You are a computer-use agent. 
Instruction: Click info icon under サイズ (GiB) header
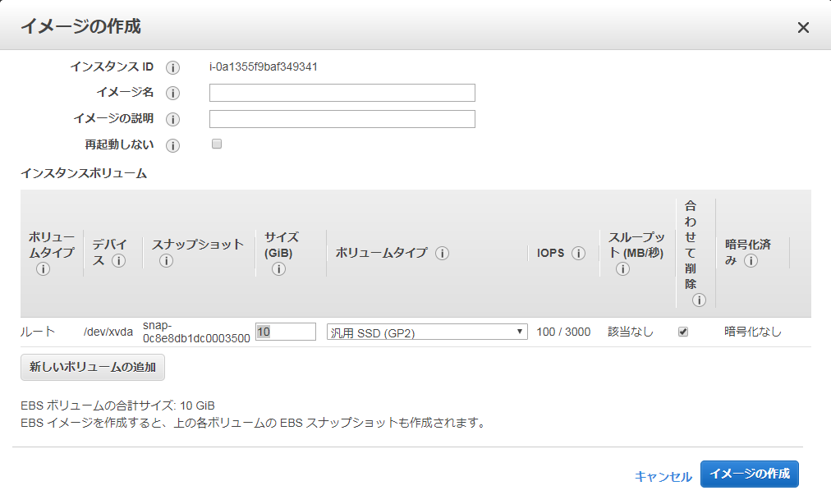278,269
